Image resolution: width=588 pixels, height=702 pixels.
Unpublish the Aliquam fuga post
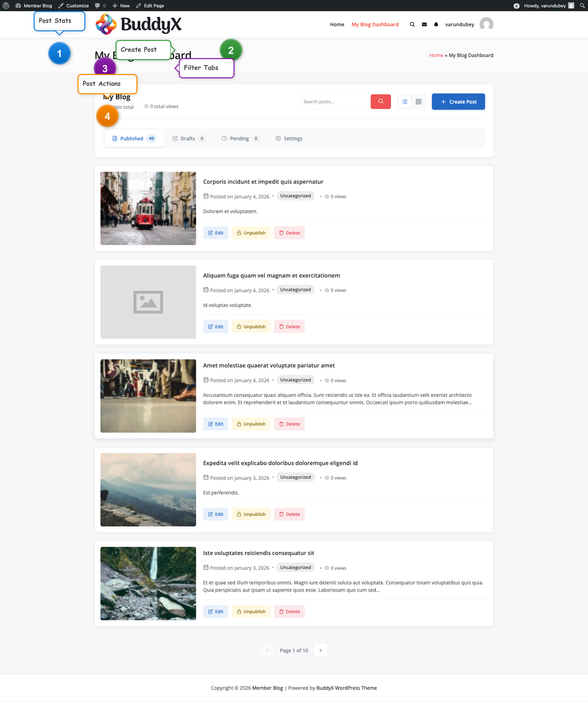click(x=251, y=327)
